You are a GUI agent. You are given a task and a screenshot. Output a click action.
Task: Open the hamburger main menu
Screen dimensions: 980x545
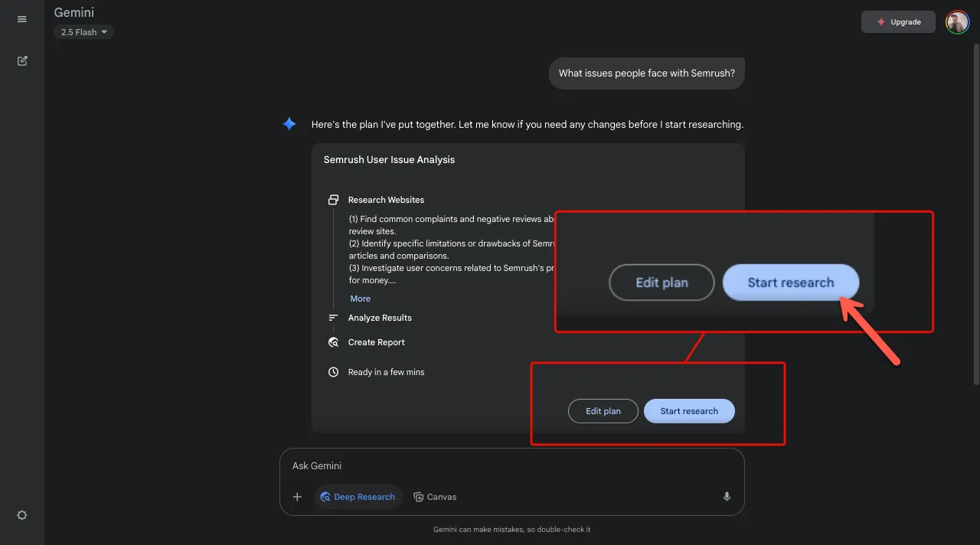tap(22, 19)
